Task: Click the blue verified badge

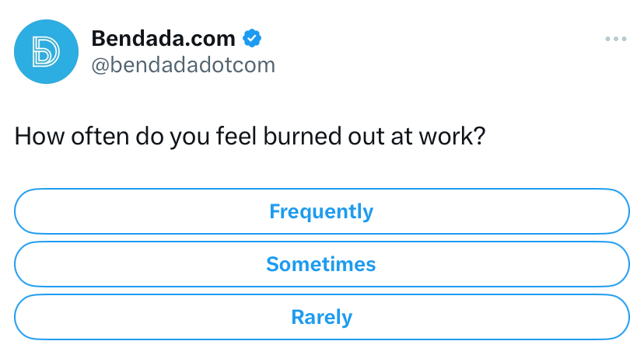Action: click(x=252, y=39)
